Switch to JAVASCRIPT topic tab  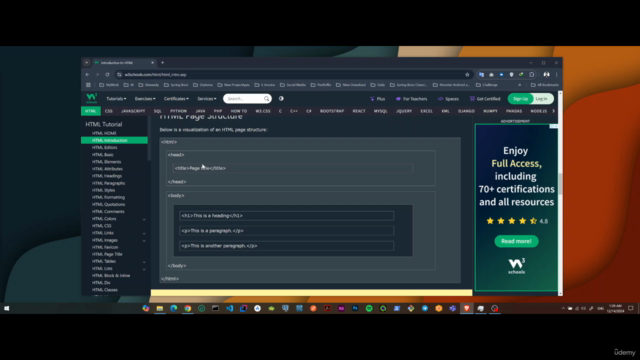coord(133,111)
